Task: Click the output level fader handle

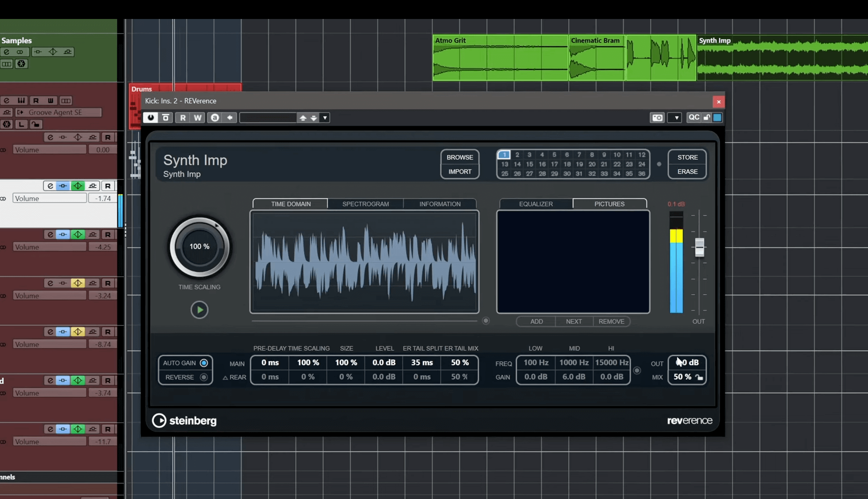Action: tap(699, 247)
